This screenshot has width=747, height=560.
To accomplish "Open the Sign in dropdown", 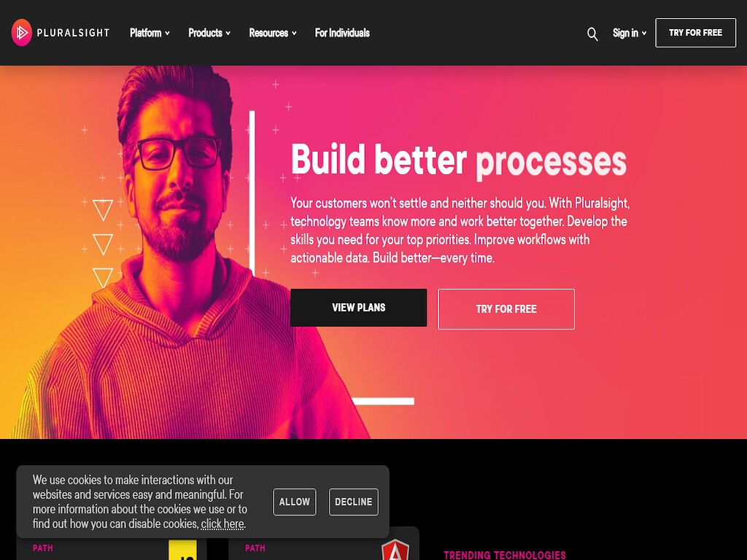I will coord(630,33).
